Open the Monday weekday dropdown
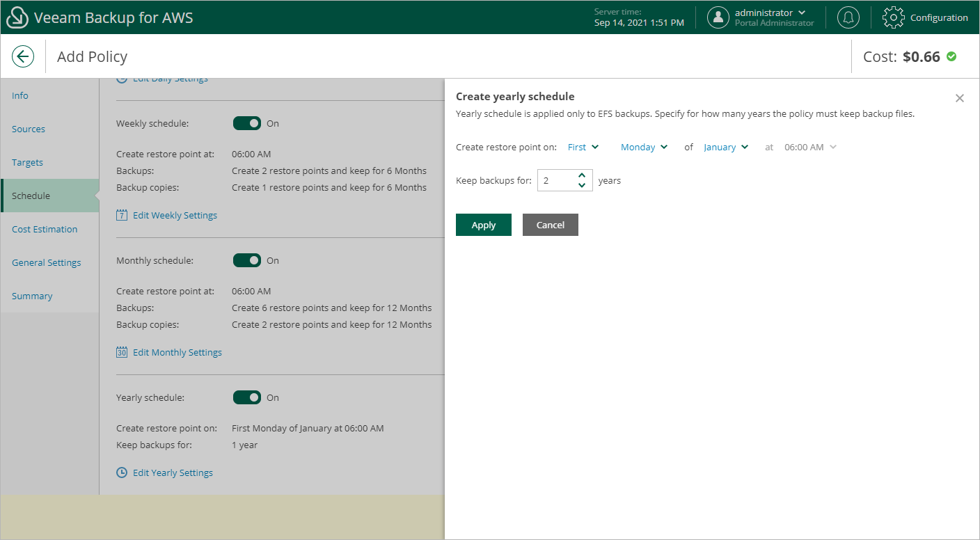Image resolution: width=980 pixels, height=540 pixels. point(644,147)
